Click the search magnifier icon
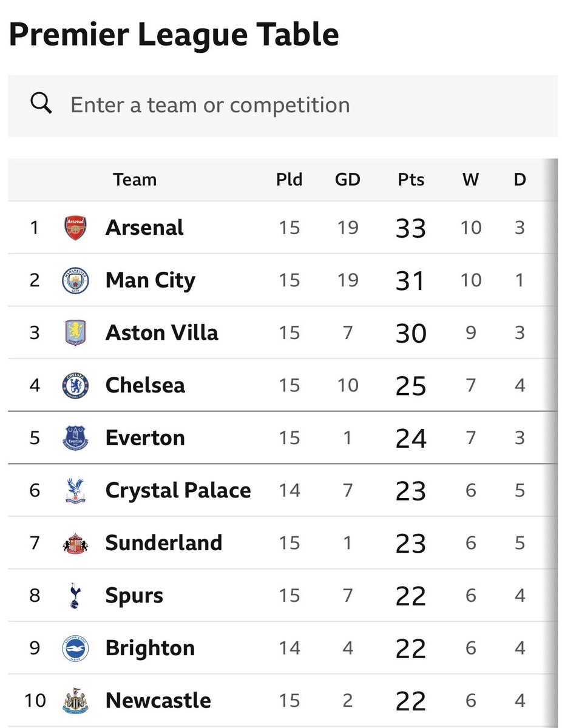 coord(41,104)
